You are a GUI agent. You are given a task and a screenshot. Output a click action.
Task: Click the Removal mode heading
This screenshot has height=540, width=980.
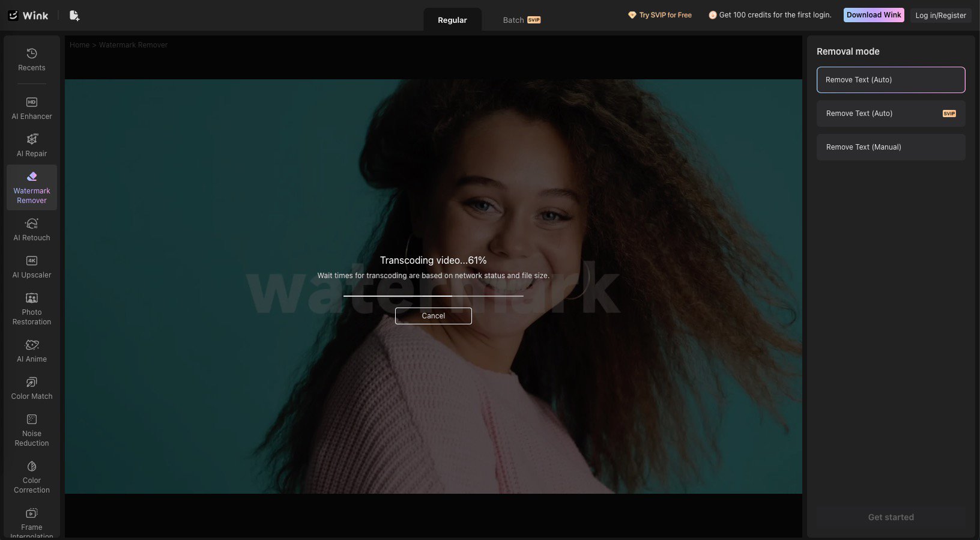click(848, 52)
